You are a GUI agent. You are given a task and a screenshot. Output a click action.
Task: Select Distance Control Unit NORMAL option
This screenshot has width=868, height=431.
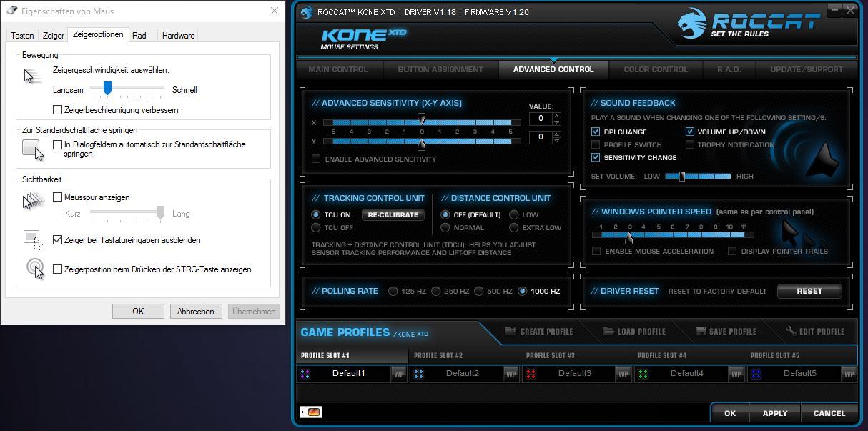click(445, 227)
